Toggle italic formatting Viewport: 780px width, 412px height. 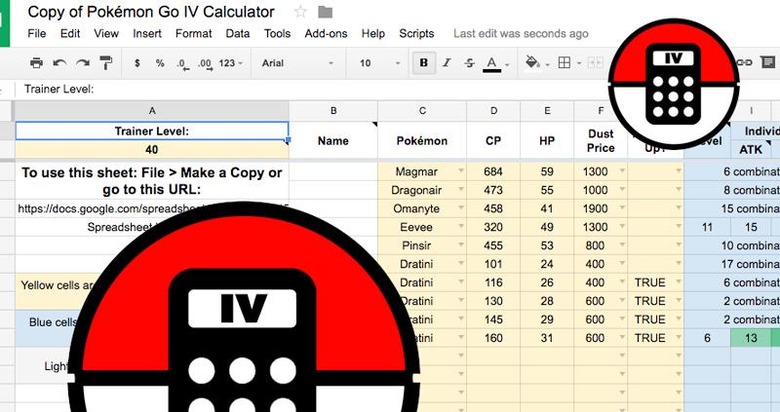tap(446, 63)
